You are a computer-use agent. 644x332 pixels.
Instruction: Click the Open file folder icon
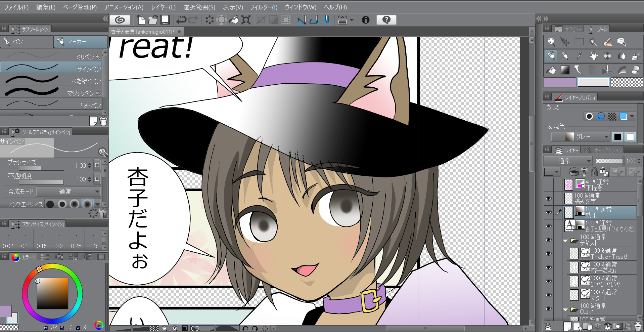[x=153, y=20]
